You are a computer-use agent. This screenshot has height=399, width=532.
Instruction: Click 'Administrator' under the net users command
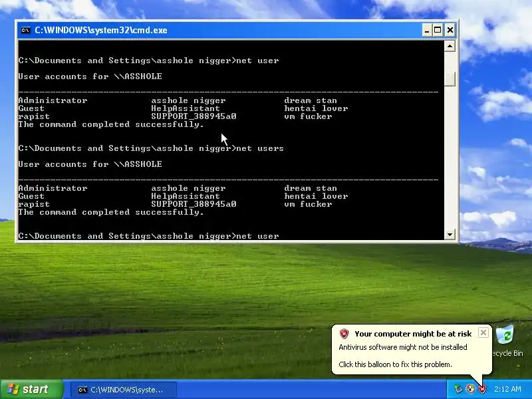53,188
